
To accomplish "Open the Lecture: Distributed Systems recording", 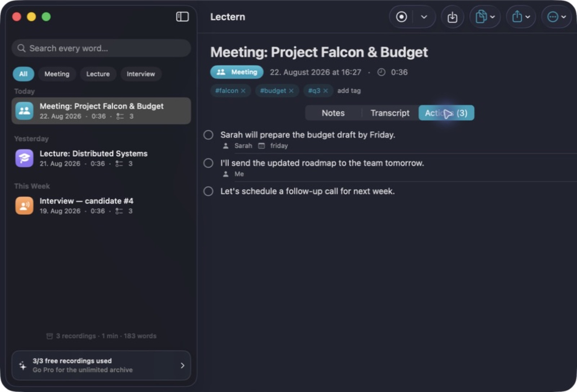I will [101, 158].
